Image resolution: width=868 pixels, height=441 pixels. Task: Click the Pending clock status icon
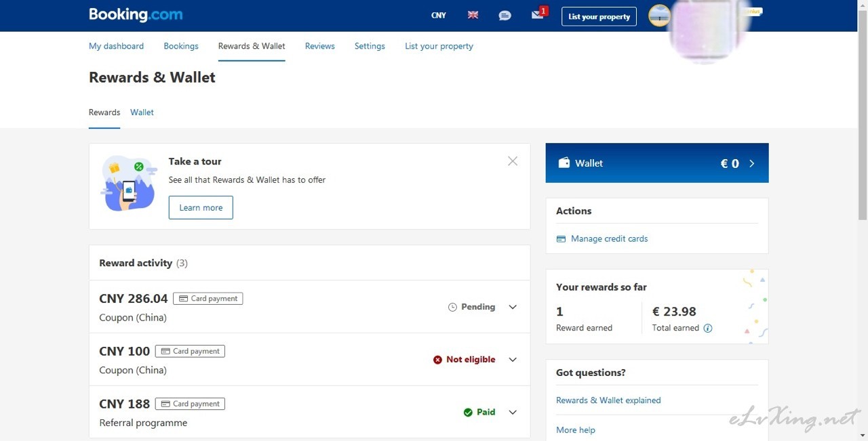(453, 308)
